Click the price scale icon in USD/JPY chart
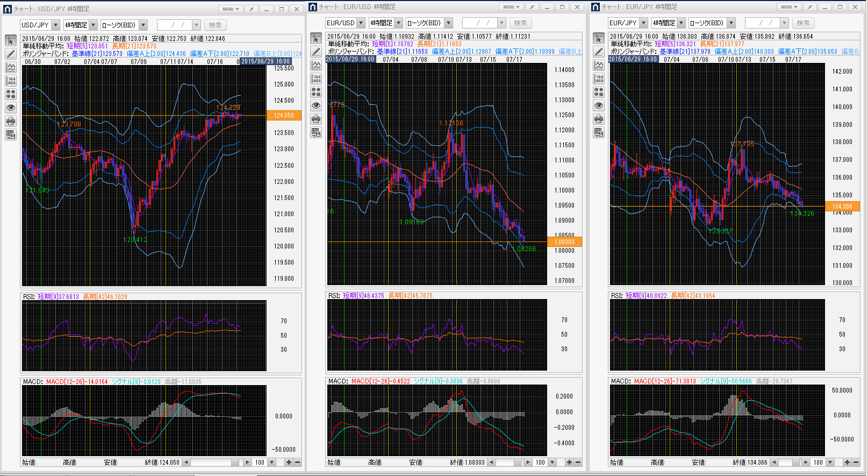The height and width of the screenshot is (476, 868). (11, 81)
